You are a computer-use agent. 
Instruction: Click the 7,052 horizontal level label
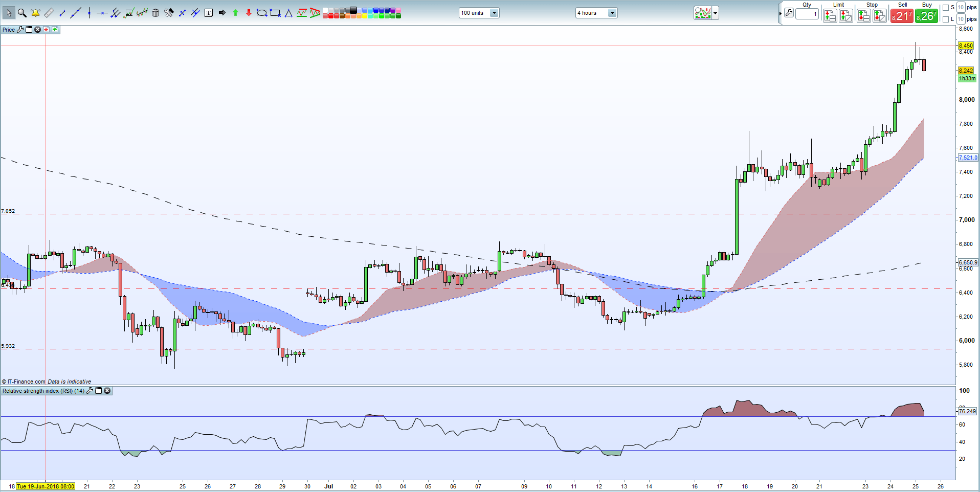coord(8,211)
